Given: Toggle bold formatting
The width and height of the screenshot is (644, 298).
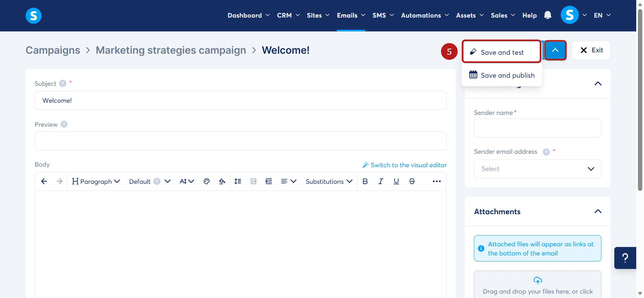Looking at the screenshot, I should [x=365, y=181].
